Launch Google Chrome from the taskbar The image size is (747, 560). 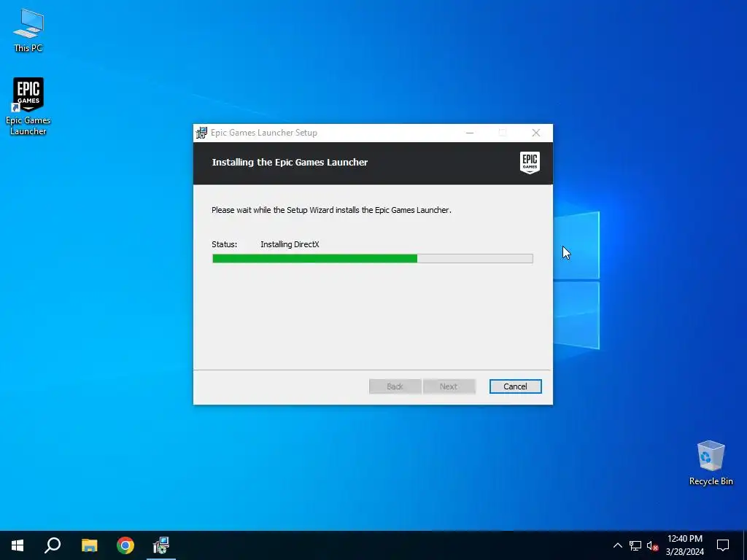point(125,545)
